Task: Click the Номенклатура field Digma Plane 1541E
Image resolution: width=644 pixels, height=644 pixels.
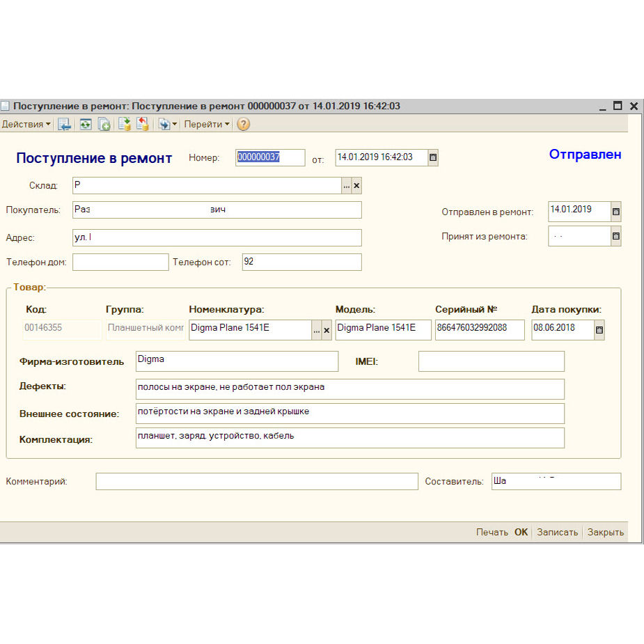Action: tap(250, 330)
